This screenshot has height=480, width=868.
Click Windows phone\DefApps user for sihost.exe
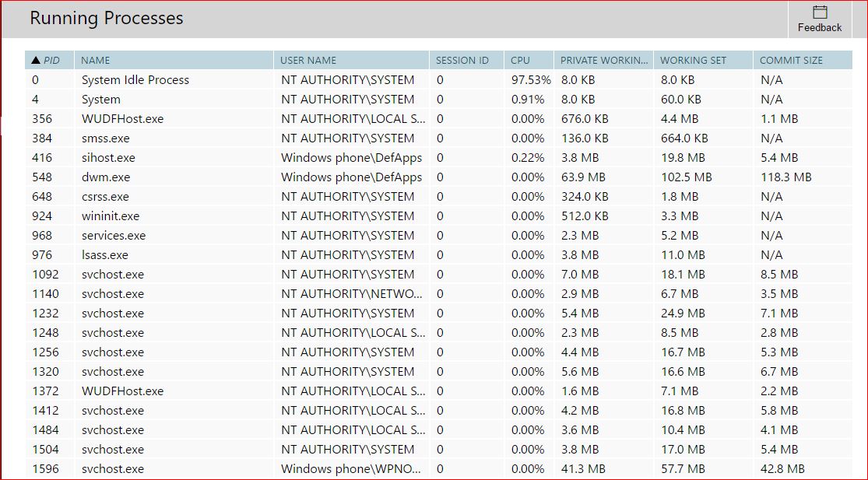click(352, 158)
